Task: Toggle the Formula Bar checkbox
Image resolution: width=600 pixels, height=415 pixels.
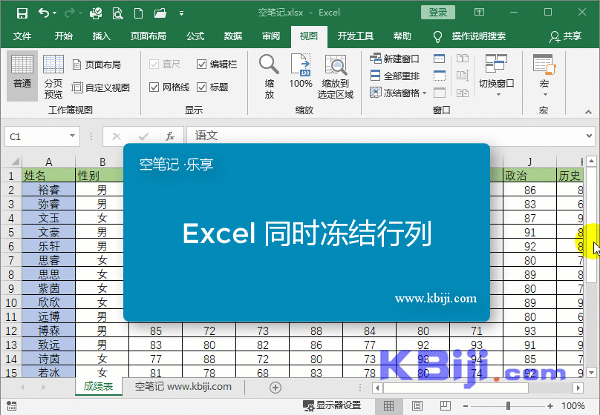Action: click(x=202, y=64)
